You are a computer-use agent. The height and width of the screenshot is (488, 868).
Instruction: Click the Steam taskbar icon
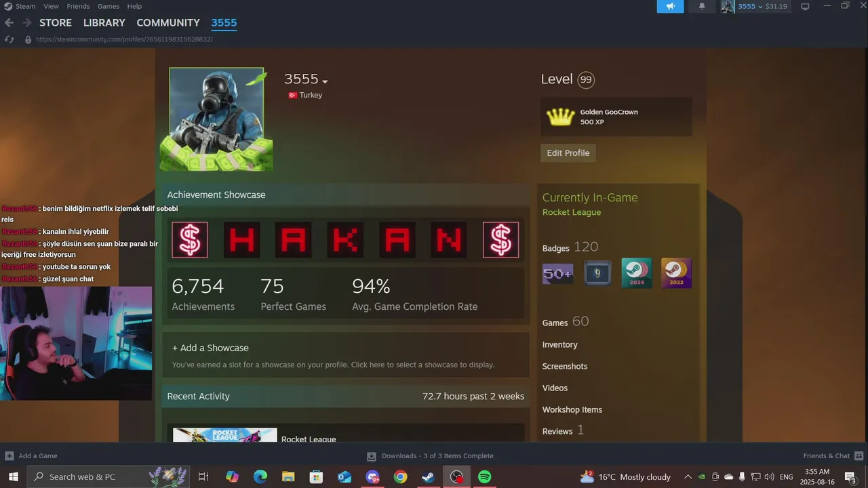[x=428, y=476]
